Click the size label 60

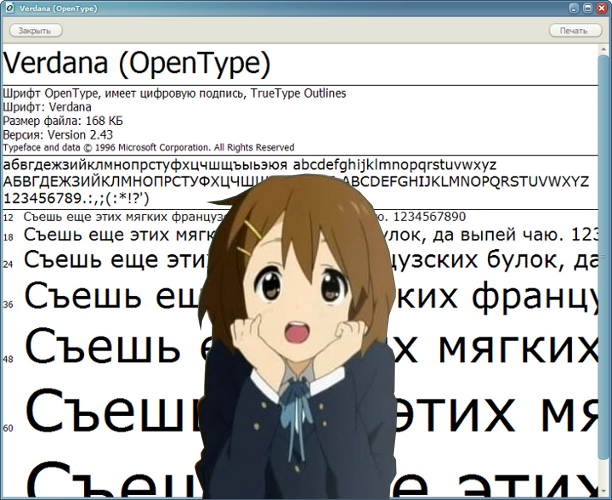pos(8,428)
